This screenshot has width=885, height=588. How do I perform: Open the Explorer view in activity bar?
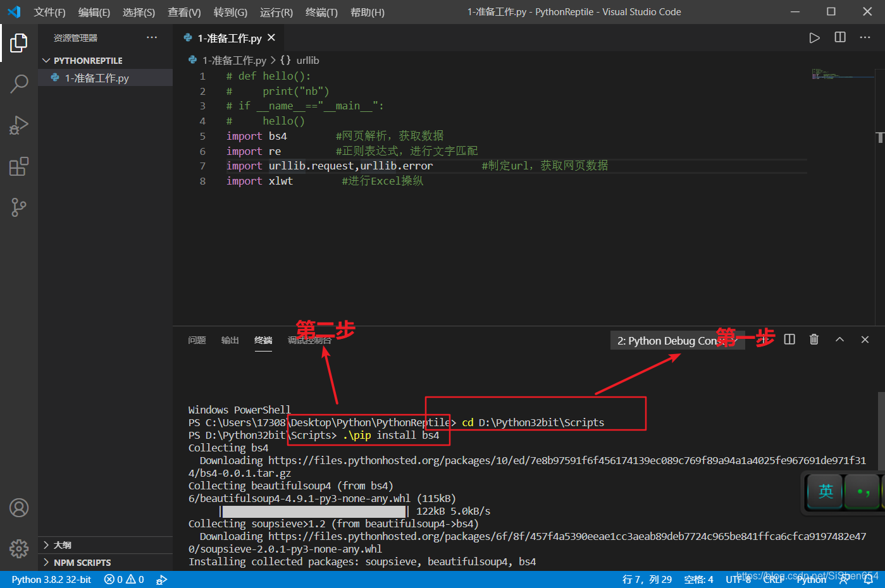(x=19, y=43)
